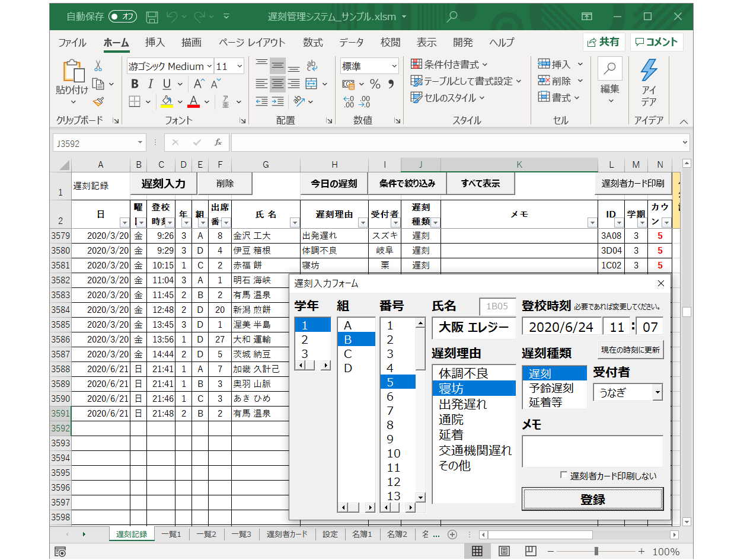Open the filter dropdown for 遅刻理由 column
Viewport: 747px width, 560px height.
click(x=362, y=223)
